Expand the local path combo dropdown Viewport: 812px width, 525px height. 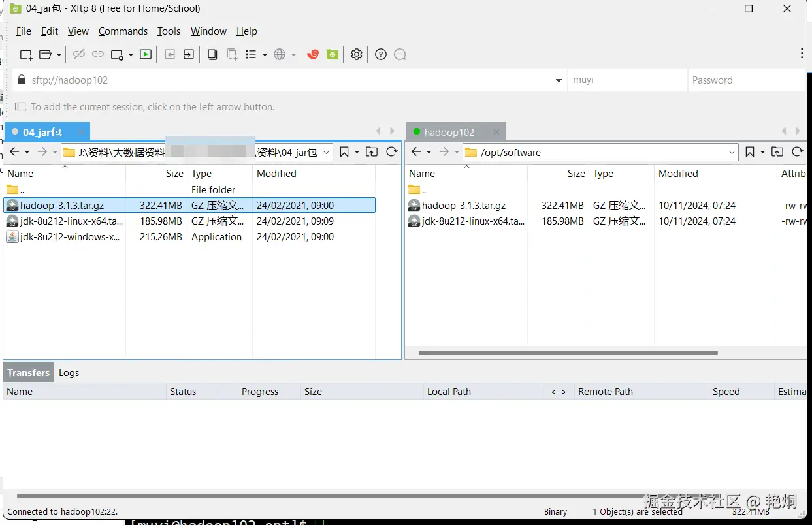(x=326, y=152)
